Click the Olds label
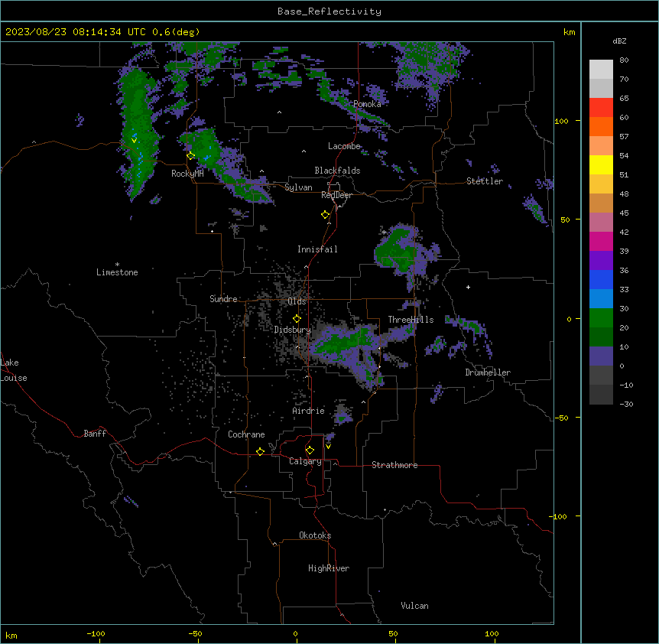This screenshot has height=644, width=659. pyautogui.click(x=297, y=301)
